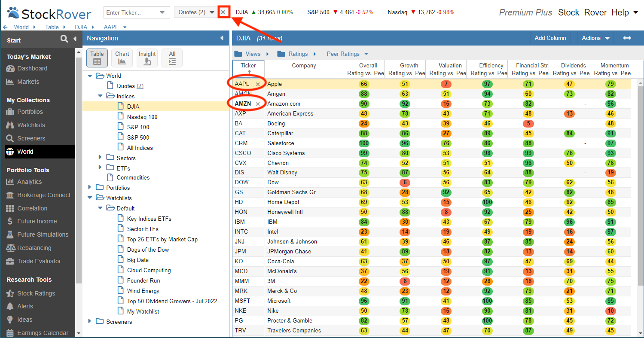The width and height of the screenshot is (644, 338).
Task: Select Microsoft row ticker MSFT
Action: (x=242, y=301)
